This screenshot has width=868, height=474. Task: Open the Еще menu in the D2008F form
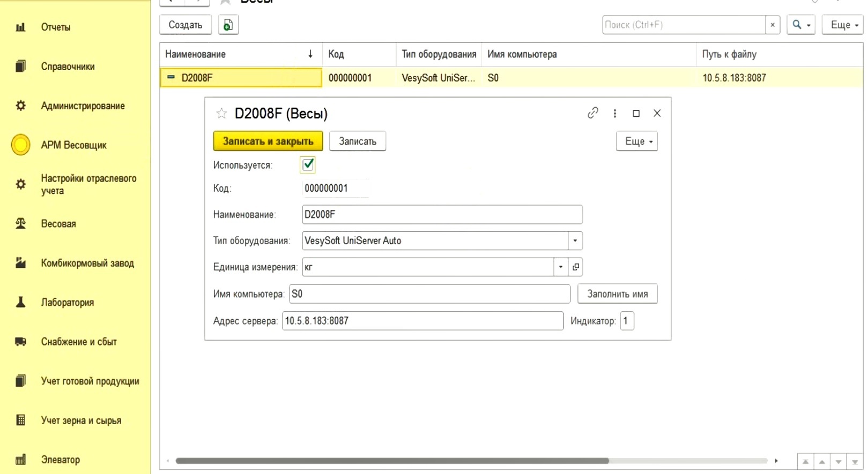point(637,141)
